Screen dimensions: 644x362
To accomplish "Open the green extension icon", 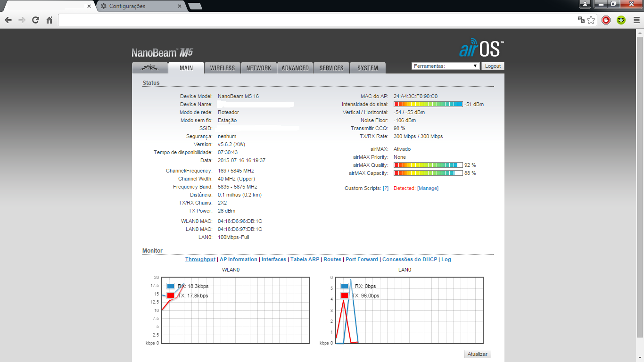I will click(621, 20).
